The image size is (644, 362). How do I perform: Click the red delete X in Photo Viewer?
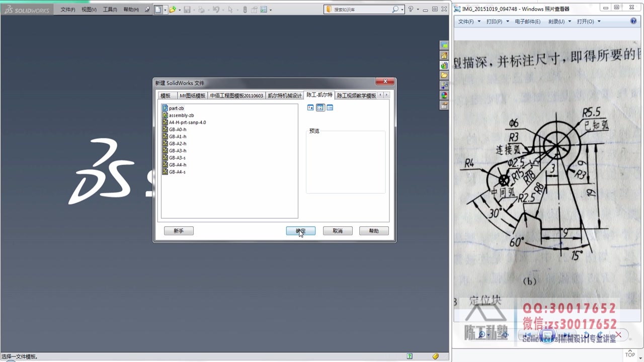[x=619, y=335]
